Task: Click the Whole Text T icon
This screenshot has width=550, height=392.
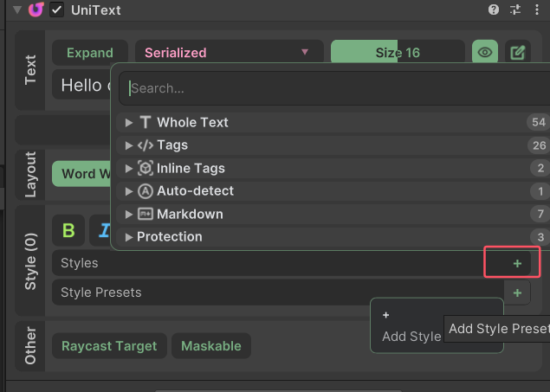Action: (x=146, y=123)
